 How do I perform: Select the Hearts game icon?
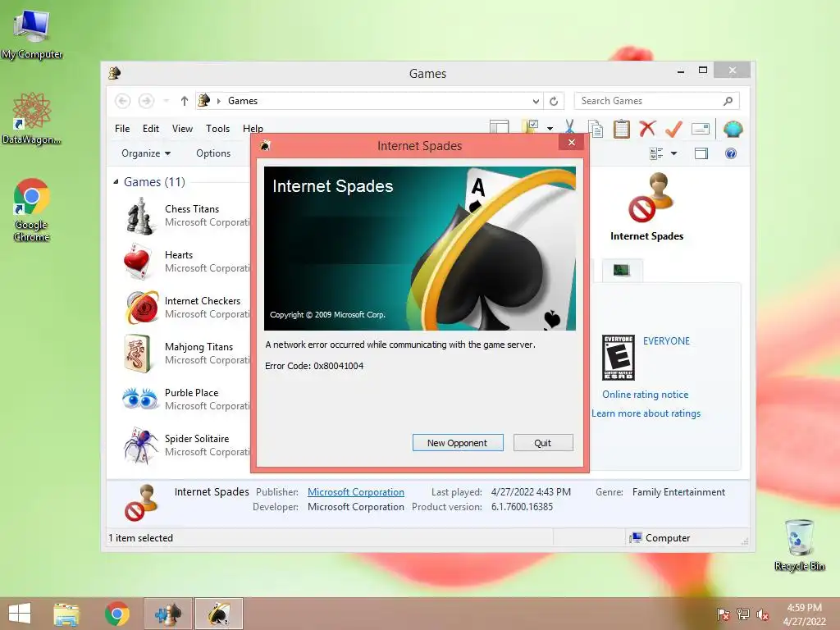tap(137, 262)
